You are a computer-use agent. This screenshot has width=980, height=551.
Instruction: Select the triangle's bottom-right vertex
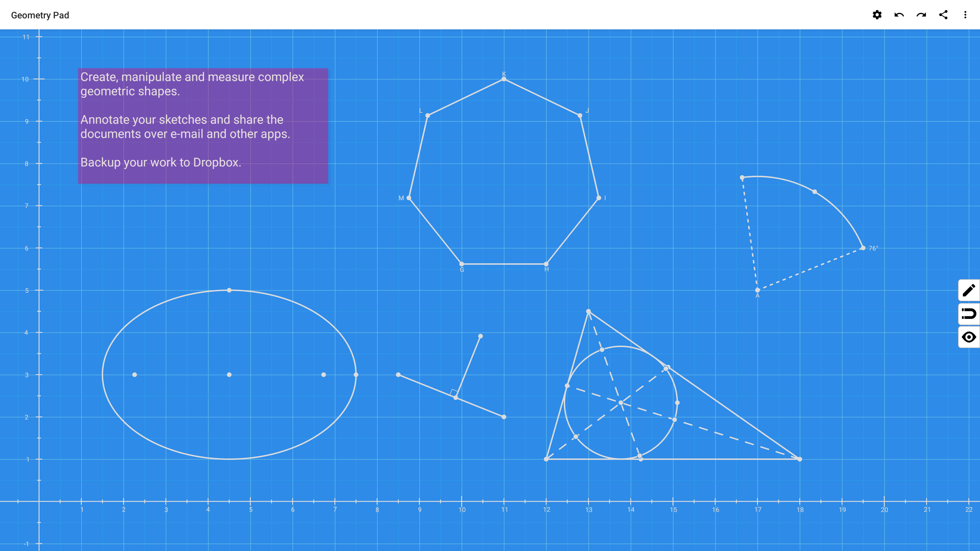(800, 459)
